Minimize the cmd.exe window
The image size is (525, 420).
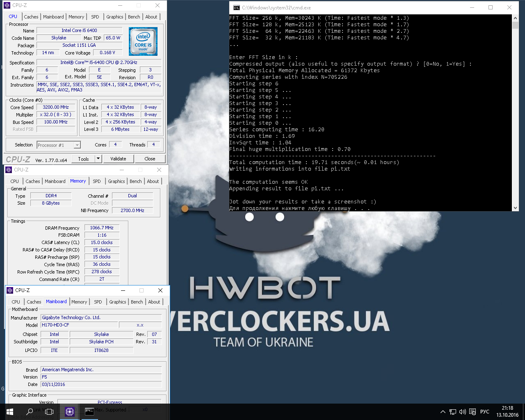point(472,7)
